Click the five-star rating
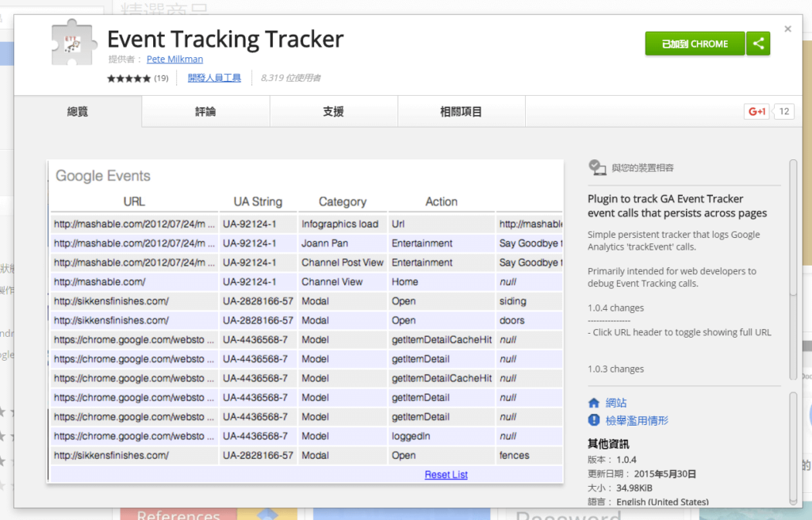The image size is (812, 520). coord(129,78)
